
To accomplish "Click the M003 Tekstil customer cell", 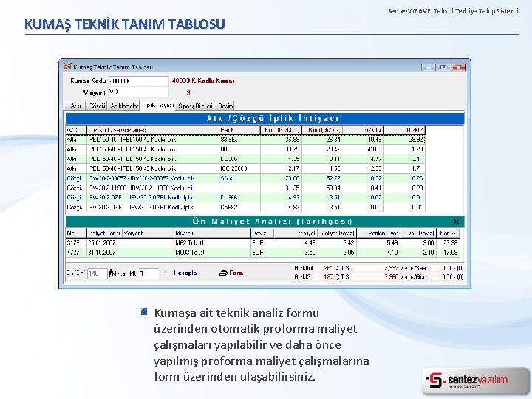I will click(212, 253).
